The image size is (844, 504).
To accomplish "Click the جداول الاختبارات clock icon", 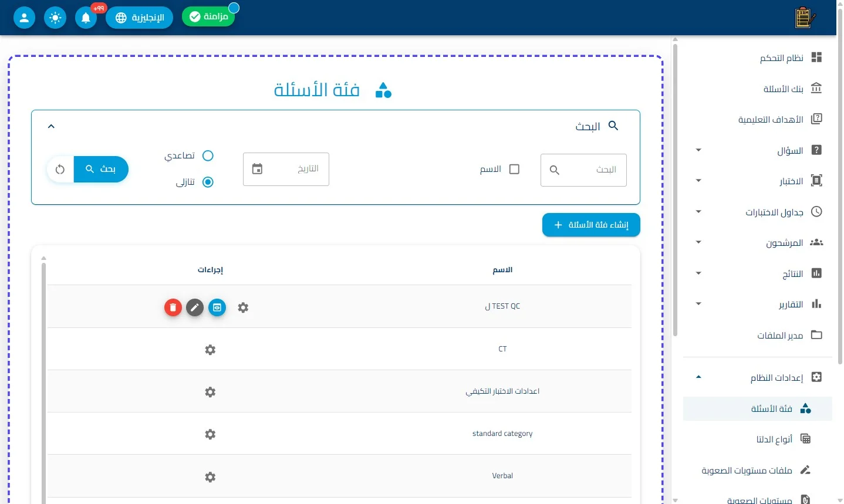I will point(816,212).
